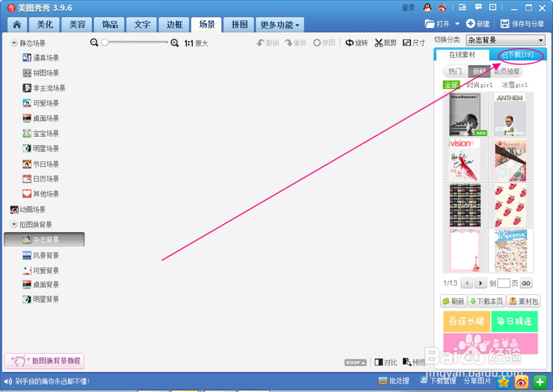Click the 预览 preview icon
The image size is (553, 392).
[x=414, y=362]
